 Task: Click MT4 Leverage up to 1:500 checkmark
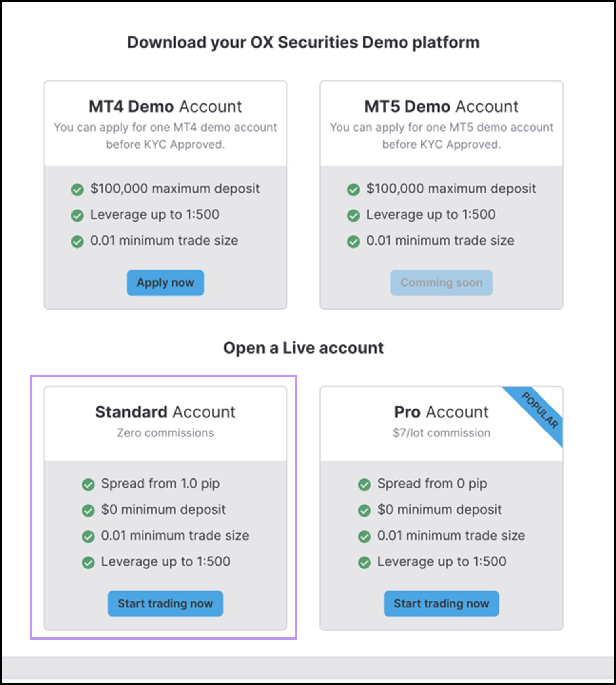(77, 216)
